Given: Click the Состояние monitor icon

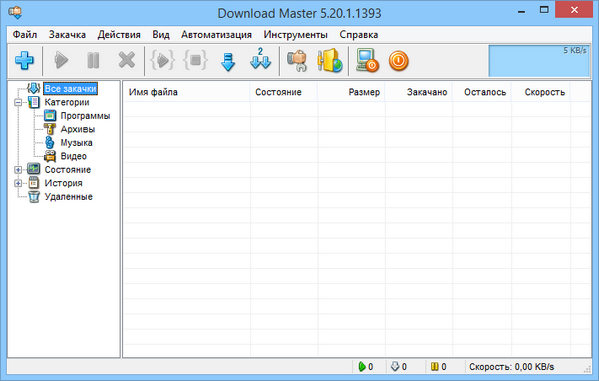Looking at the screenshot, I should pos(34,169).
